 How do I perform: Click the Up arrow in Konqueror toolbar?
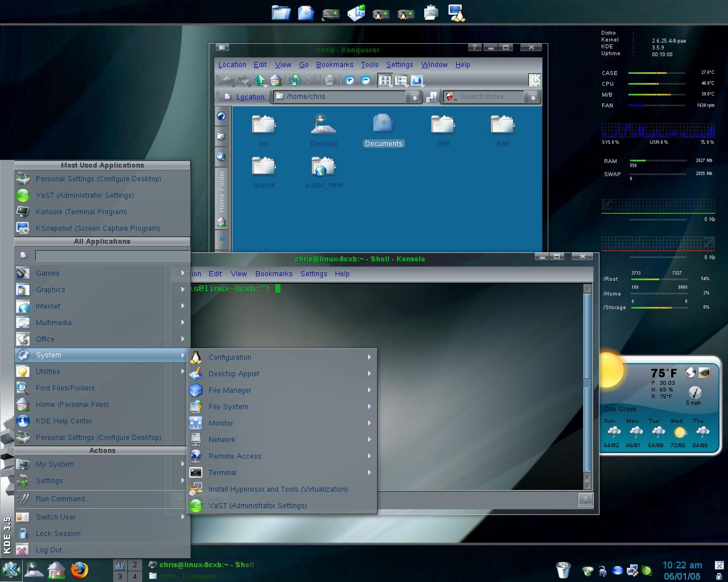(260, 80)
